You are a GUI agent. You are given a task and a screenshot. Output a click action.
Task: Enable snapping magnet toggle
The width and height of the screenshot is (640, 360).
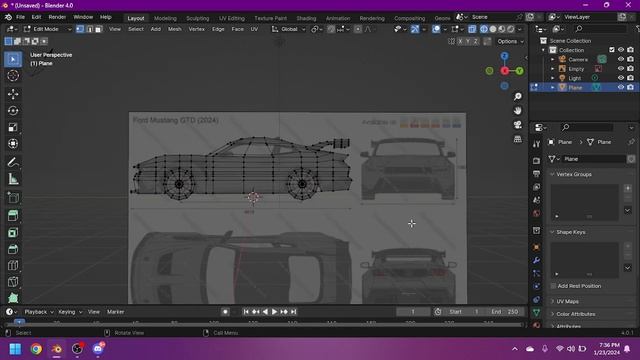(x=331, y=29)
